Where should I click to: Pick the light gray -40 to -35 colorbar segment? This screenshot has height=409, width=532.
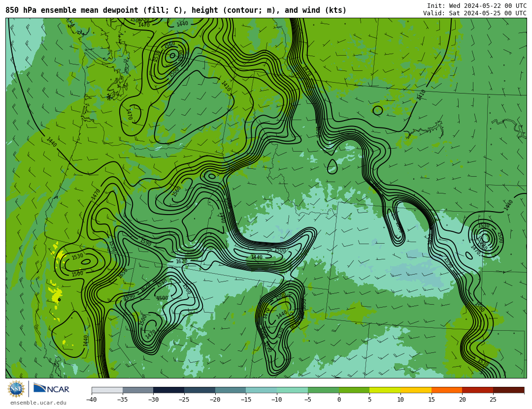tap(107, 390)
